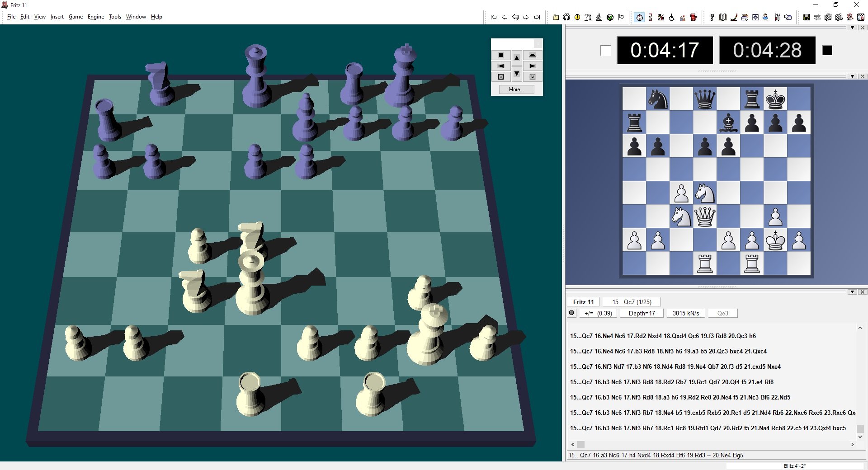Start a new game from the toolbar
This screenshot has width=868, height=470.
[556, 17]
